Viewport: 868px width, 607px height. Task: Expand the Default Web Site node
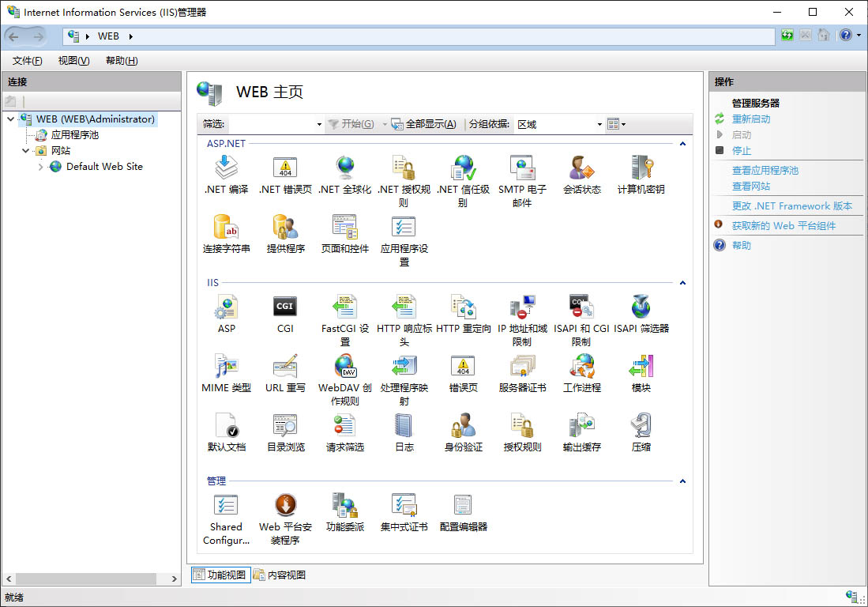pyautogui.click(x=40, y=167)
